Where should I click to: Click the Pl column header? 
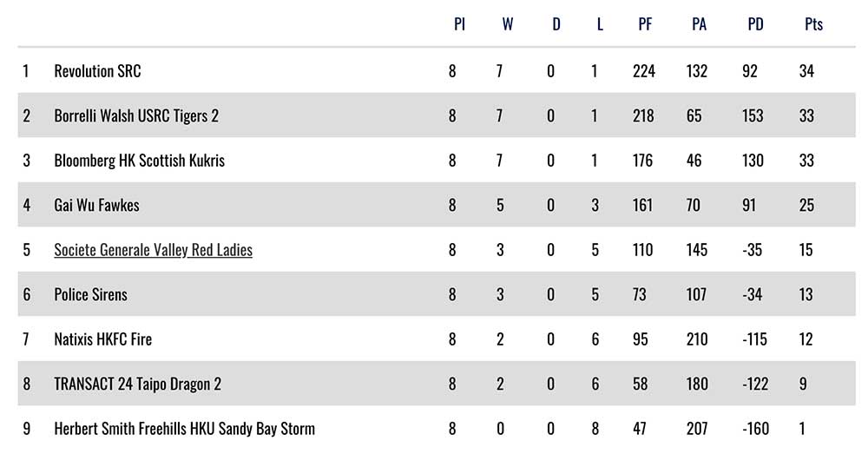pyautogui.click(x=459, y=24)
